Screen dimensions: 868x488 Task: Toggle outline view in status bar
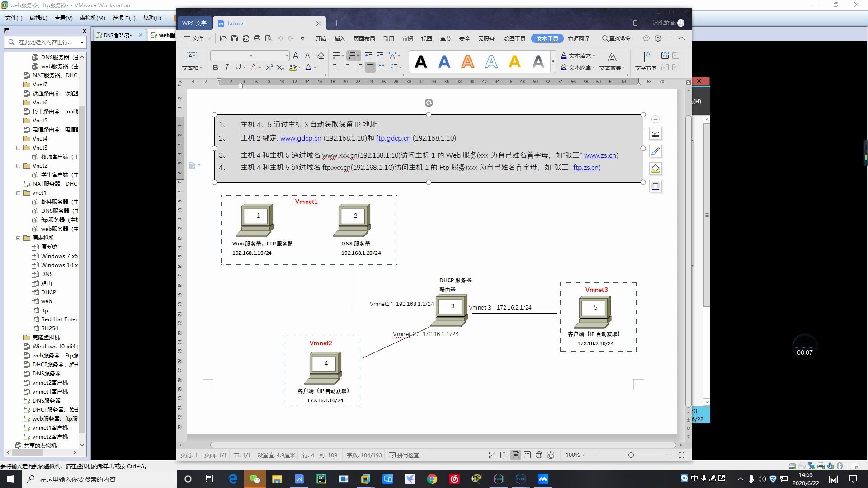527,455
